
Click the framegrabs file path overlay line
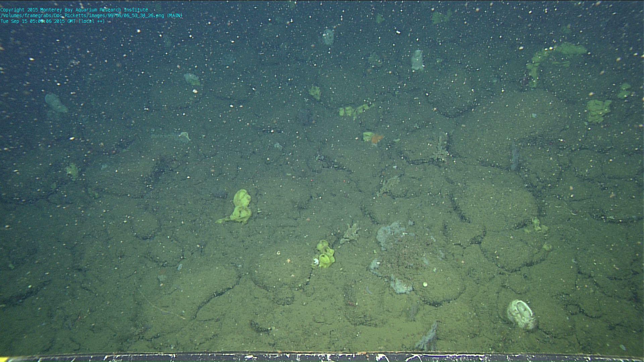[x=91, y=15]
